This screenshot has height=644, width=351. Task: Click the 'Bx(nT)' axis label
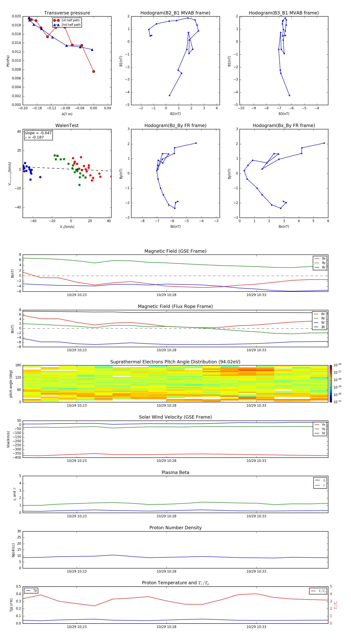pos(284,227)
